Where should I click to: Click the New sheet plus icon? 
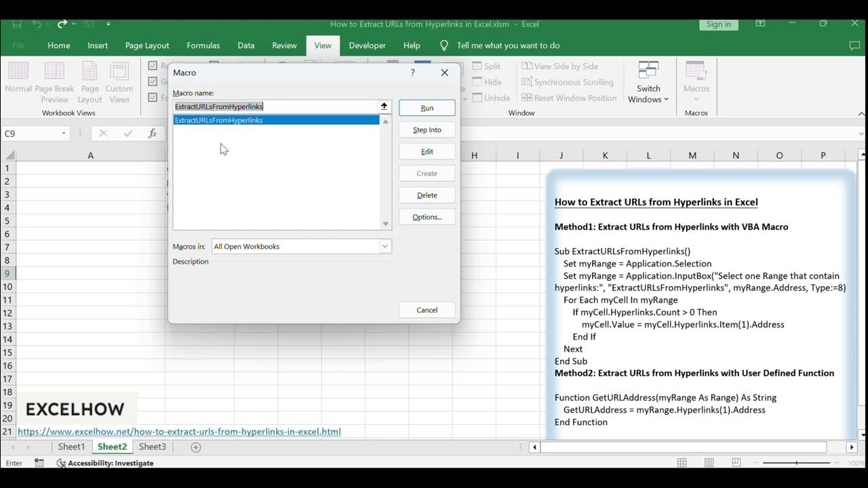coord(196,447)
